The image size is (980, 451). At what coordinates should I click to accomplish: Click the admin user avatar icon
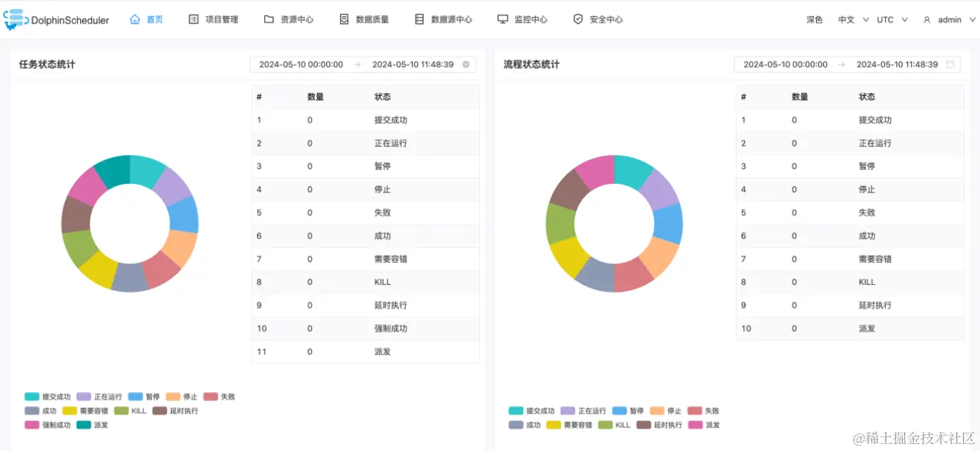pos(927,20)
